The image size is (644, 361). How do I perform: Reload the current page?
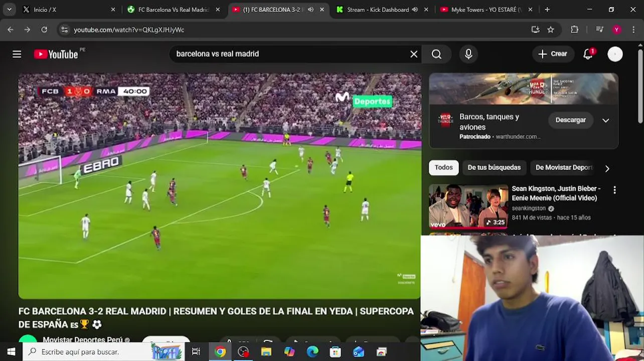[x=44, y=30]
